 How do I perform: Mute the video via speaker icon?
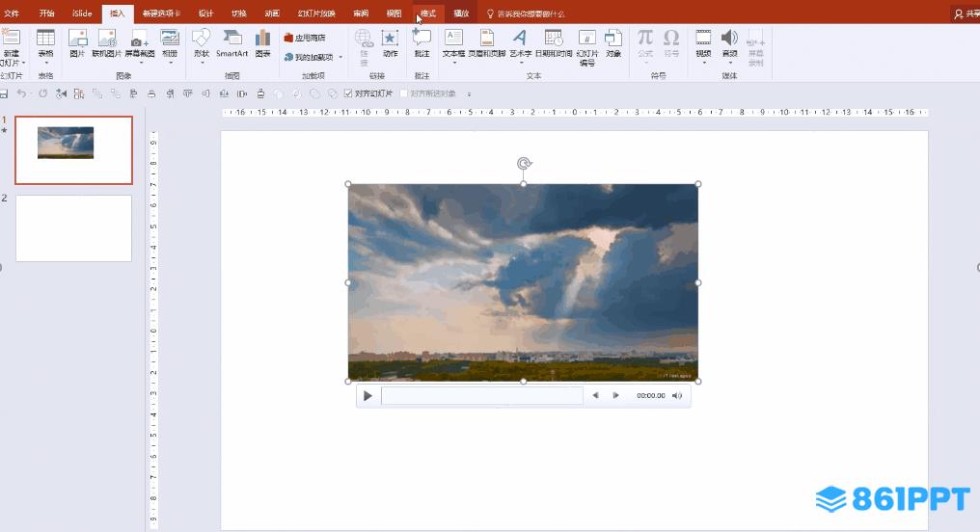tap(677, 395)
